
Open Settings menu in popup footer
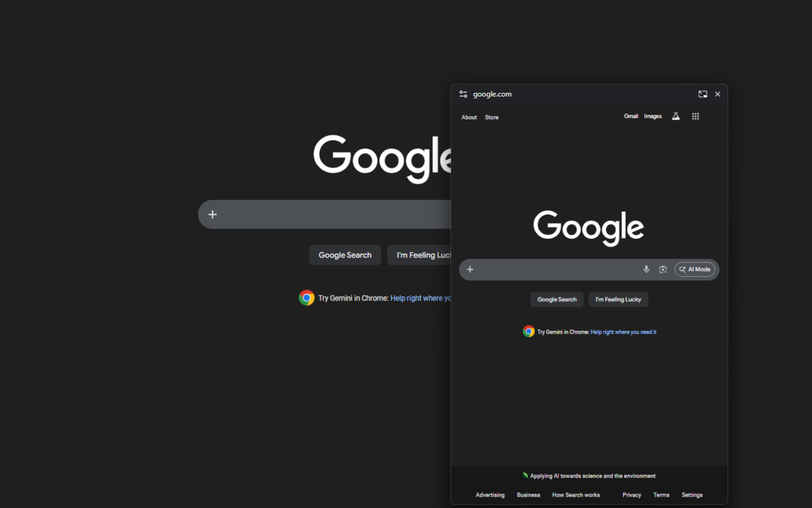click(x=692, y=495)
